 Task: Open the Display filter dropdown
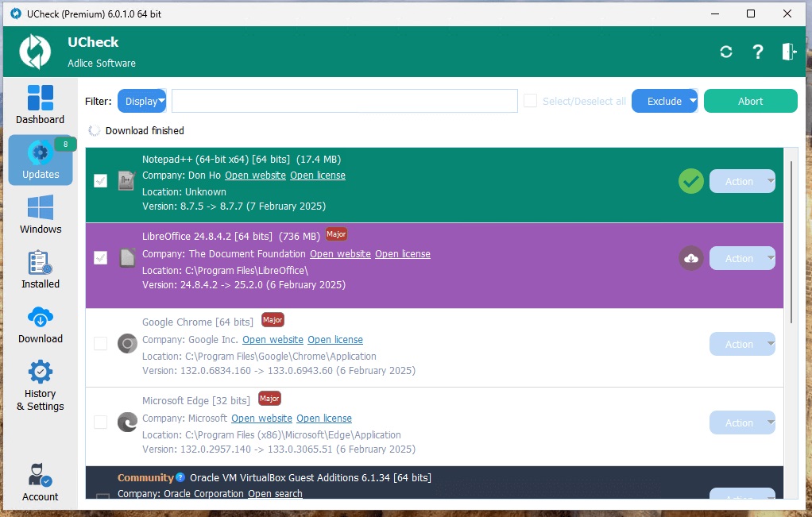click(x=141, y=101)
